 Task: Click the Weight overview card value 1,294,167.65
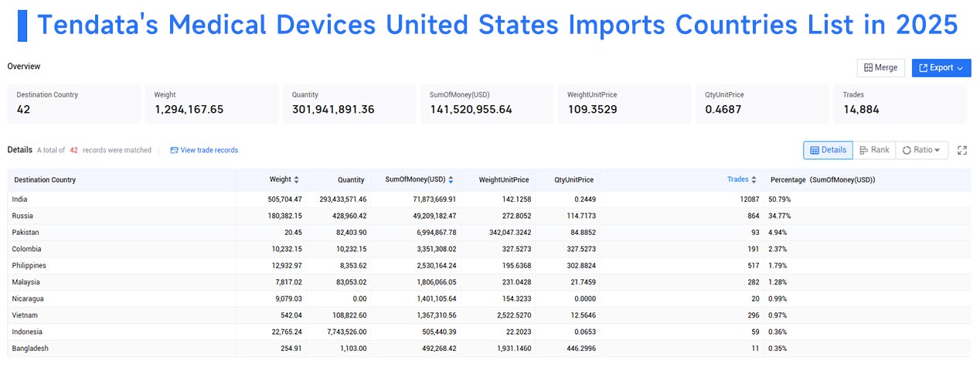189,110
